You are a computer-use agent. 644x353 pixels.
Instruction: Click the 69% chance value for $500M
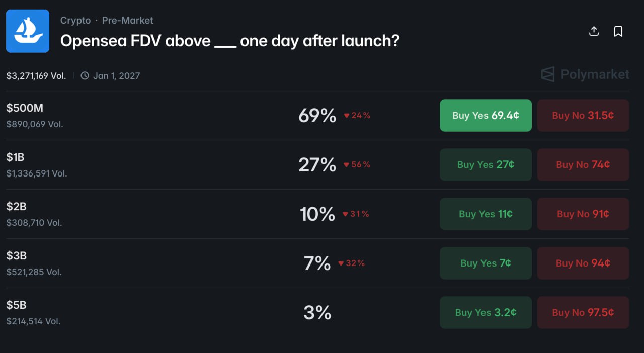(317, 116)
